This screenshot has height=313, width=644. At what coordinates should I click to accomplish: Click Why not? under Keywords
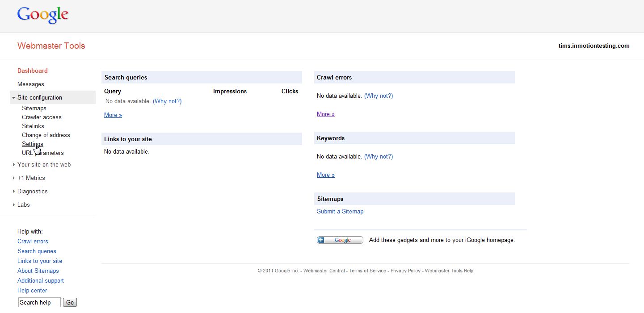click(x=379, y=156)
